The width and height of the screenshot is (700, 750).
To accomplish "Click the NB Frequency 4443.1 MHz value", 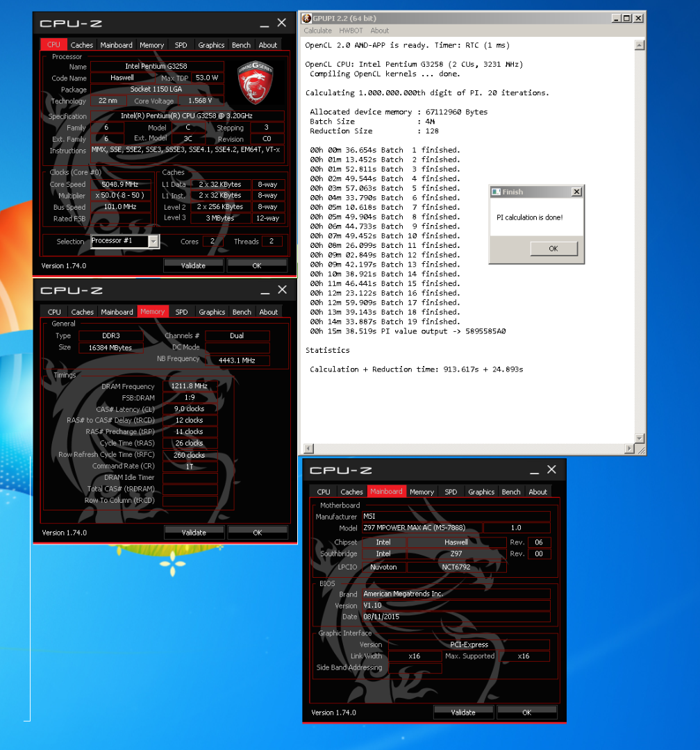I will (x=237, y=360).
